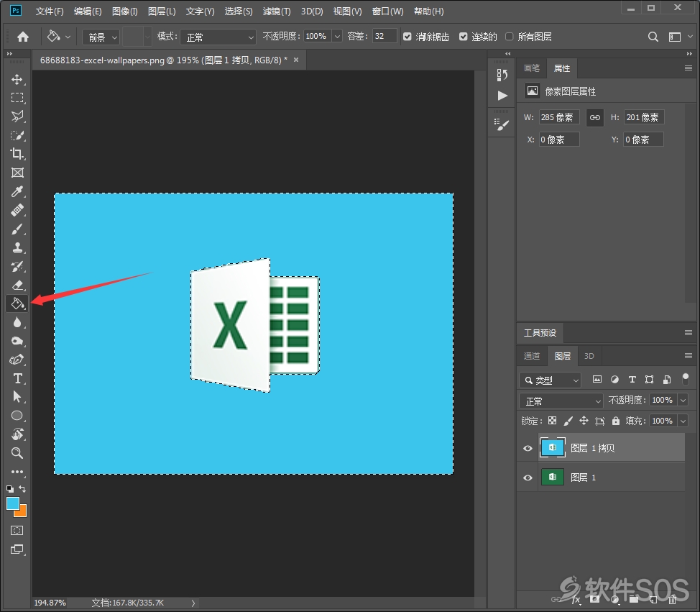Hide the 图层 1 拷贝 layer
The image size is (700, 612).
tap(528, 448)
